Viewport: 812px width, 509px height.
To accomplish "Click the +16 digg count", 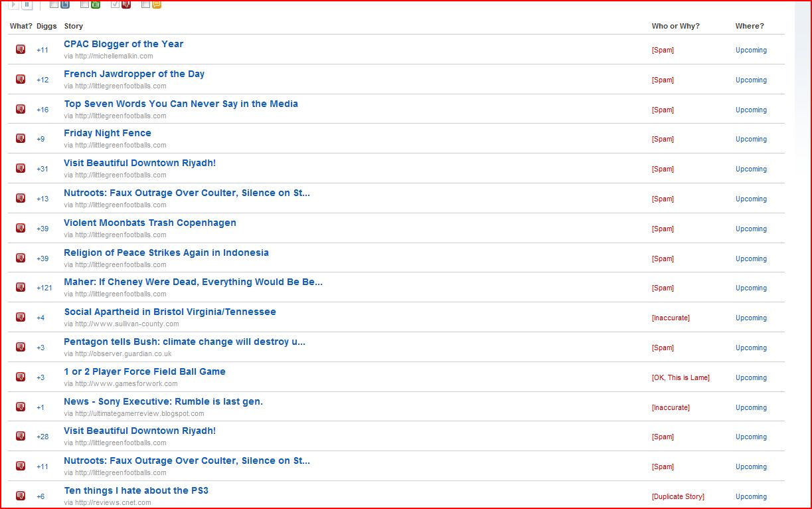I will [x=42, y=110].
